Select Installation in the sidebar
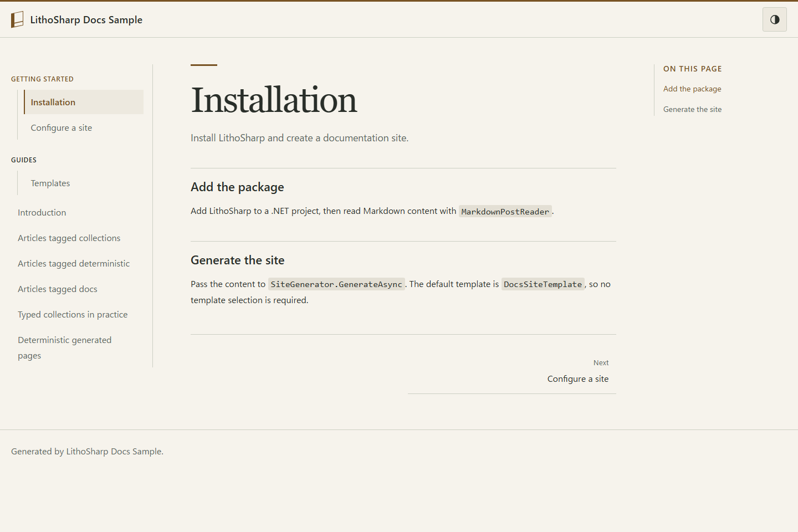The width and height of the screenshot is (798, 532). point(84,102)
